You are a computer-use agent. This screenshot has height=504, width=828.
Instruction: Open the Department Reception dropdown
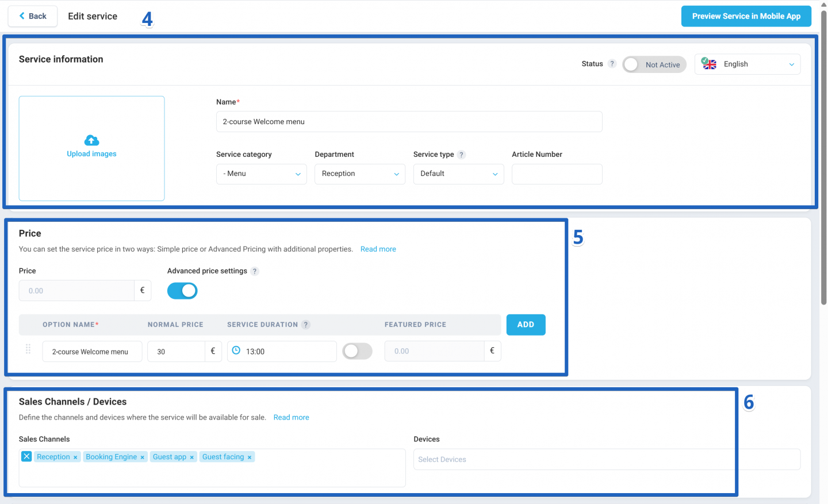tap(360, 174)
